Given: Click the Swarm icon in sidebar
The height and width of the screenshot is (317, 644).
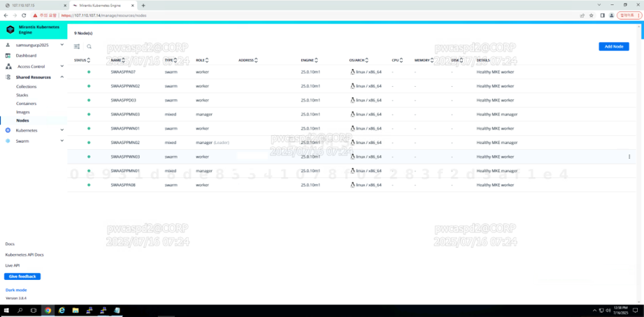Looking at the screenshot, I should (x=8, y=141).
